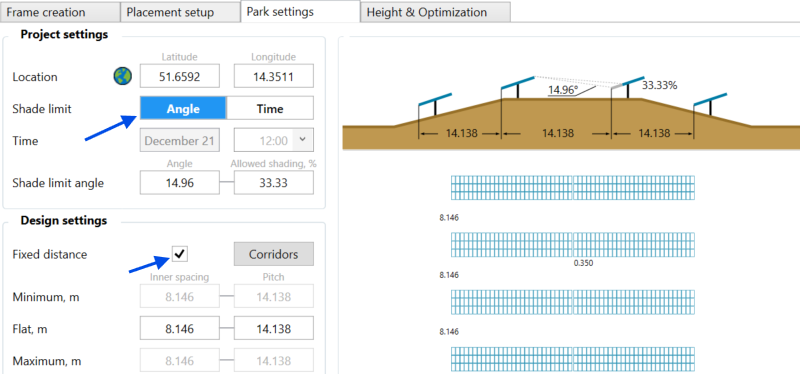This screenshot has height=374, width=800.
Task: Open the Corridors settings button
Action: coord(274,254)
